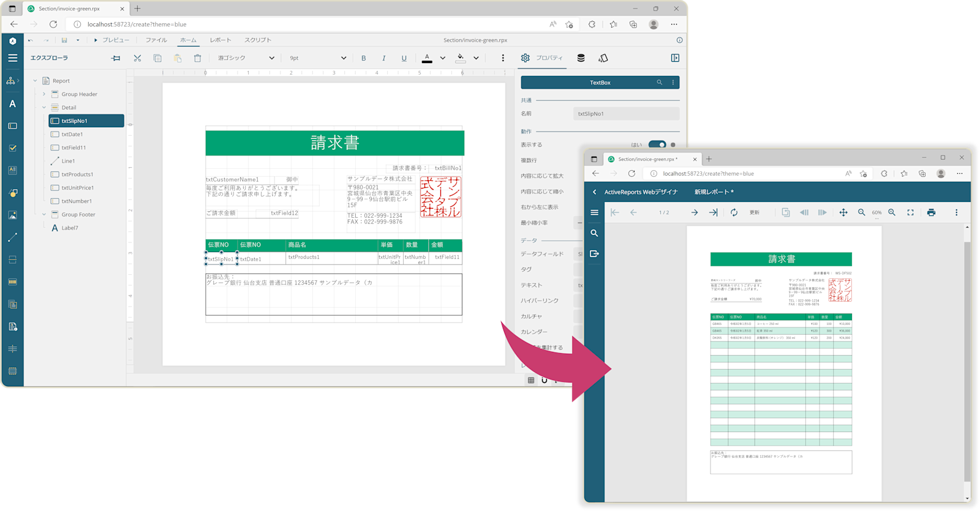Click the Delete trash can icon
This screenshot has height=511, width=980.
pyautogui.click(x=197, y=58)
